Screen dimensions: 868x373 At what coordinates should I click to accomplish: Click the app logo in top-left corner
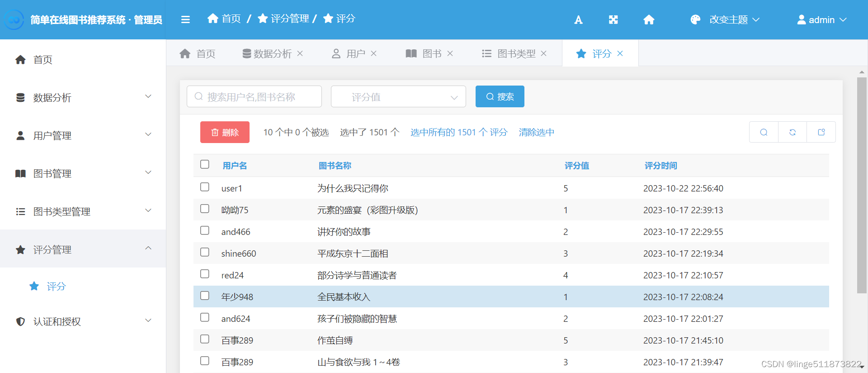(x=14, y=19)
